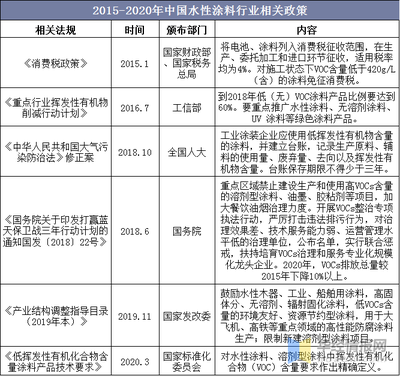Click 《中华人民共和国大气污染防治法》修正案 cell
Image resolution: width=400 pixels, height=376 pixels.
pos(56,152)
